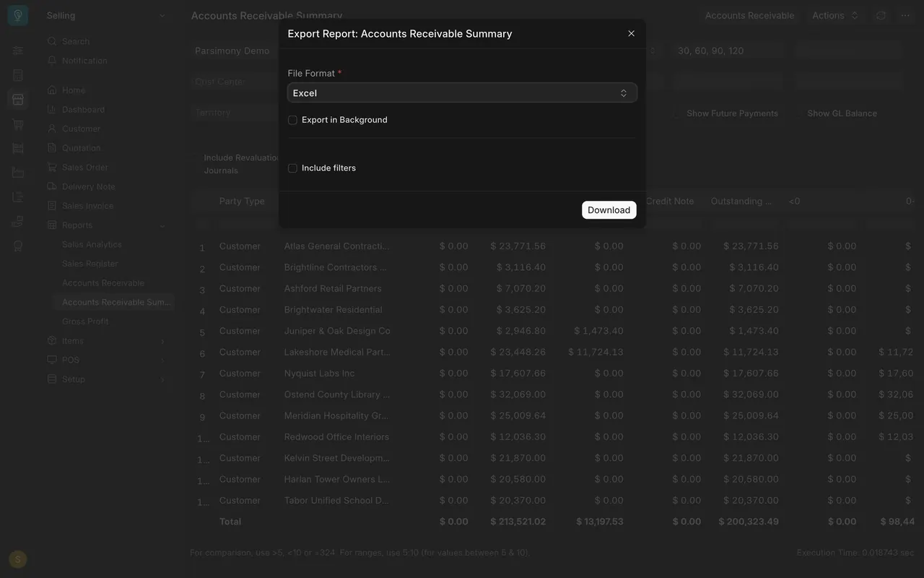924x578 pixels.
Task: Click the Nyquist Labs Inc row cell
Action: [x=320, y=374]
